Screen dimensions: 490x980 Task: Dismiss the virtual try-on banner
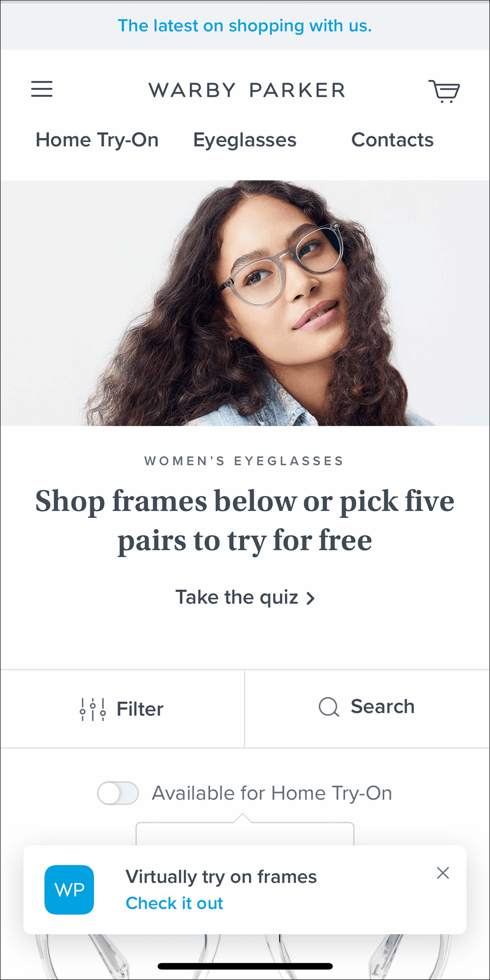443,873
